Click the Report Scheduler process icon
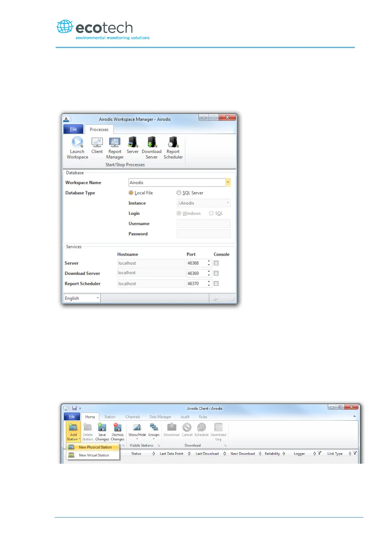392x555 pixels. (173, 142)
